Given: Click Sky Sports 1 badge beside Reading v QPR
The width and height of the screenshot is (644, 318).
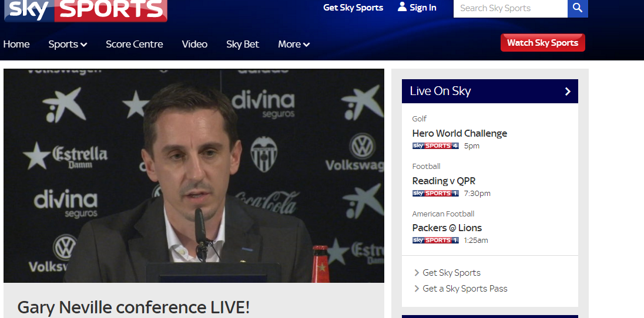Looking at the screenshot, I should point(435,193).
